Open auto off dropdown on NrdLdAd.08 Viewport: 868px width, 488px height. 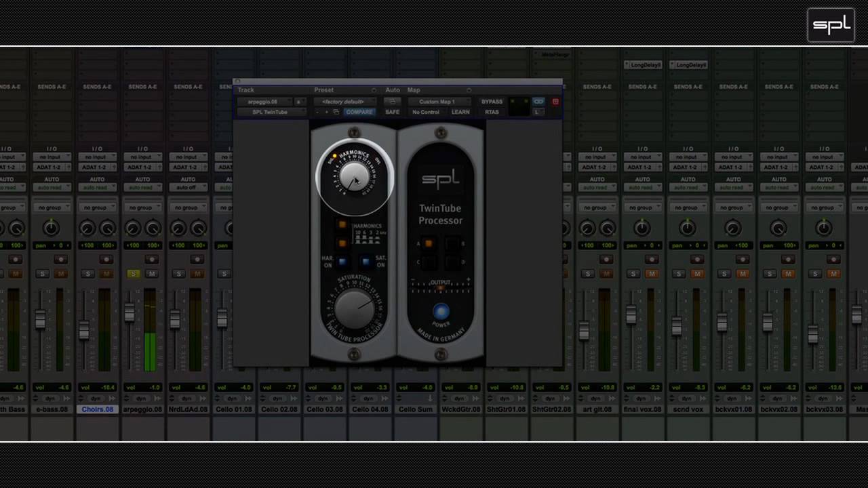pyautogui.click(x=188, y=188)
